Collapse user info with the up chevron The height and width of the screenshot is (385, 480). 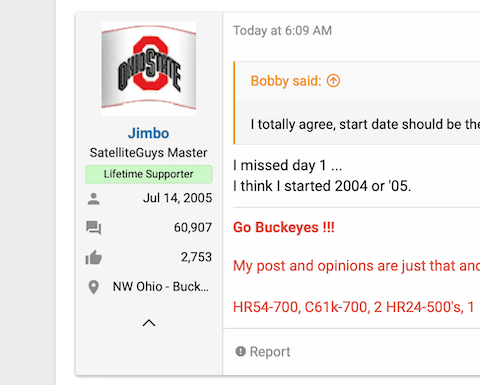coord(149,323)
